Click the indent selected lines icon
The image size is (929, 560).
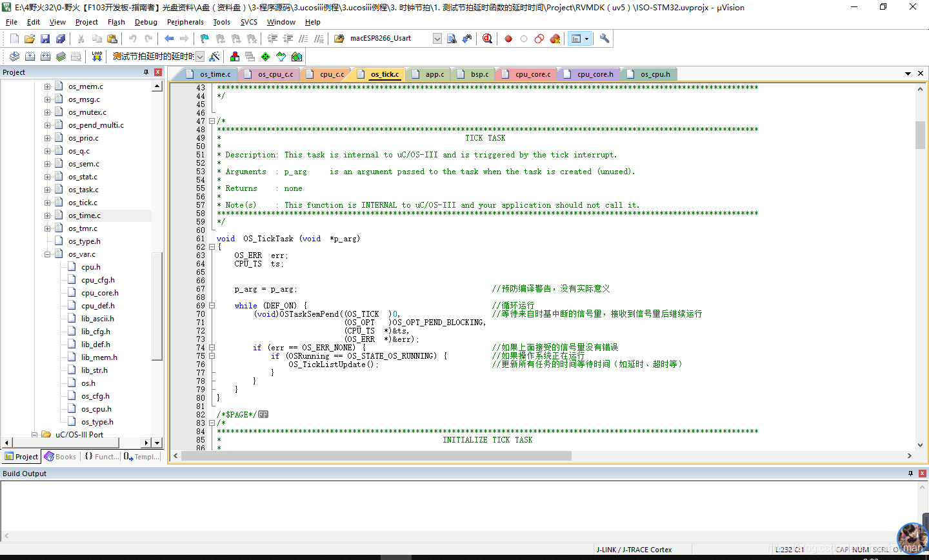(x=273, y=39)
